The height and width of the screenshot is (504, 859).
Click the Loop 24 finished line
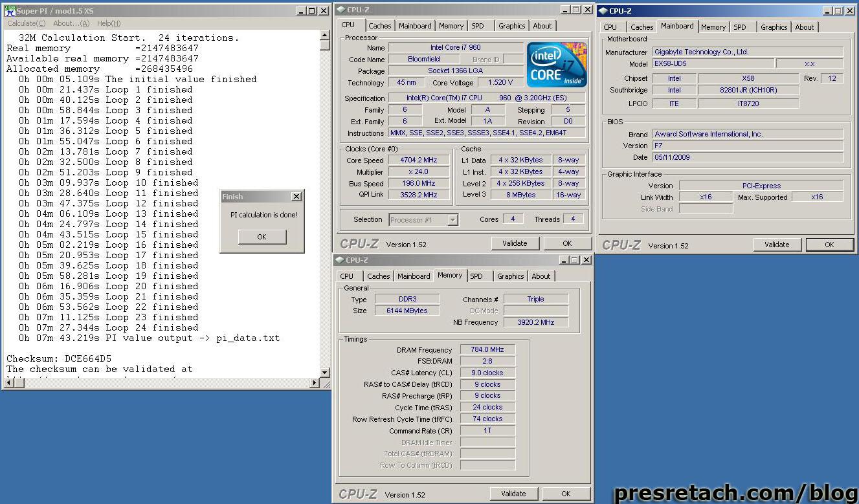coord(109,327)
